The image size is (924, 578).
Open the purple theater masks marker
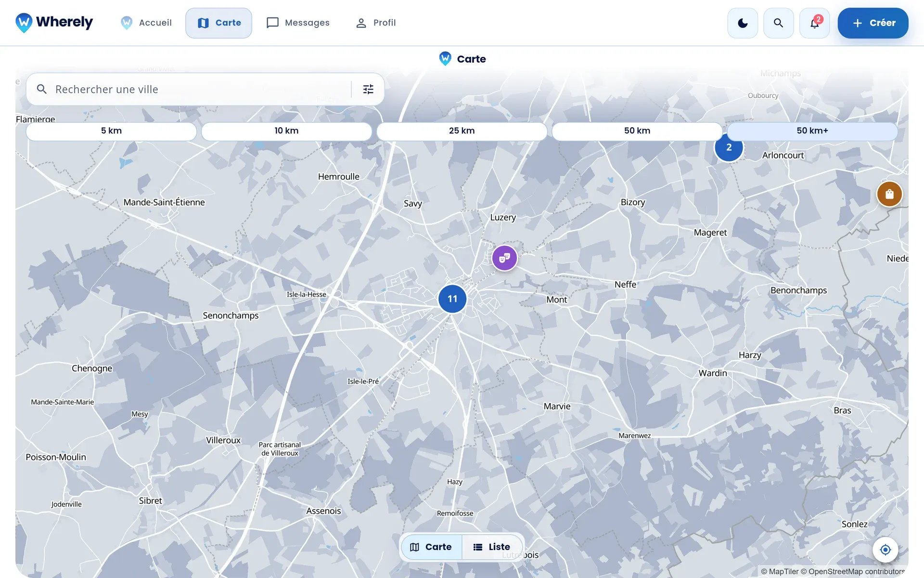(504, 258)
